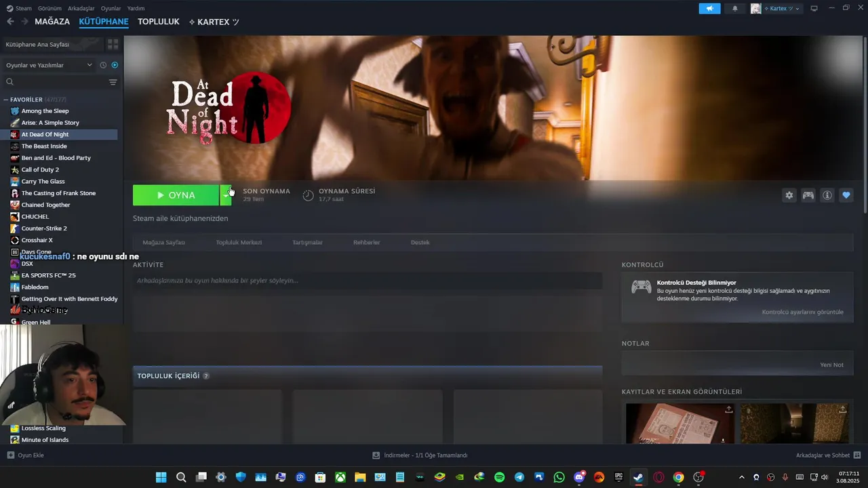Open Google Chrome from taskbar
Image resolution: width=868 pixels, height=488 pixels.
click(x=678, y=477)
